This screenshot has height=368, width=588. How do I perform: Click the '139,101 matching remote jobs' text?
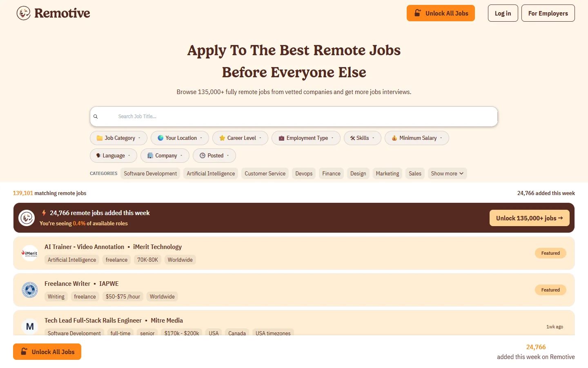[49, 193]
